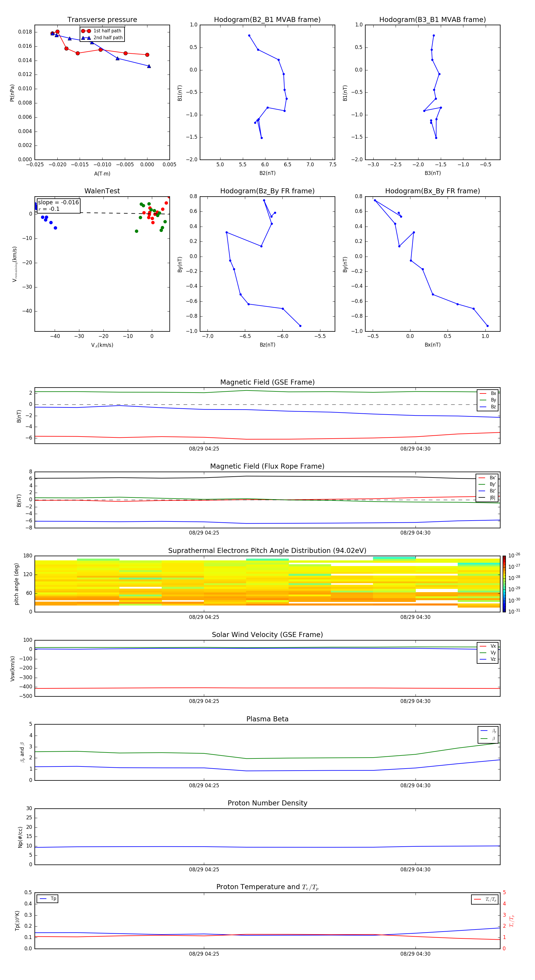Click the 'WalenTest' plot title
The image size is (535, 980).
pyautogui.click(x=102, y=191)
